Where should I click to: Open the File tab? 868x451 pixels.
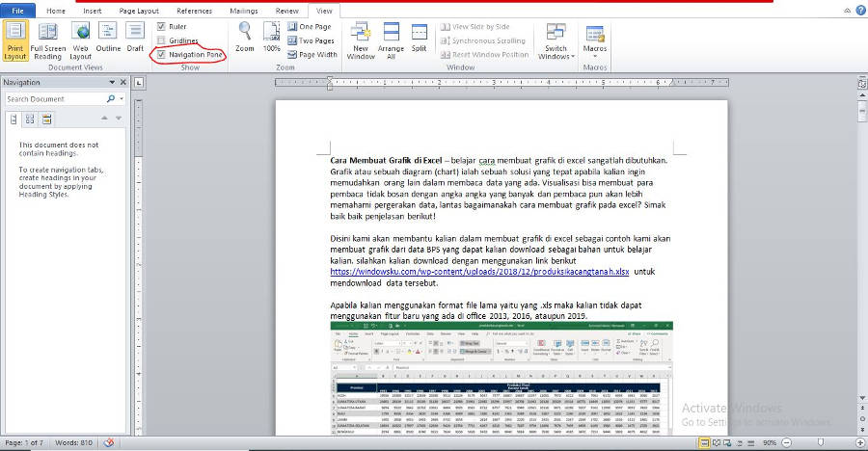coord(17,11)
